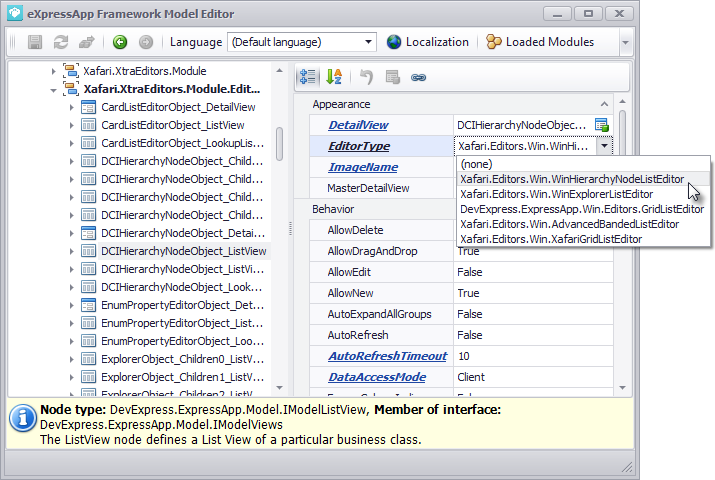Click the Model Editor title bar app icon

click(x=15, y=13)
